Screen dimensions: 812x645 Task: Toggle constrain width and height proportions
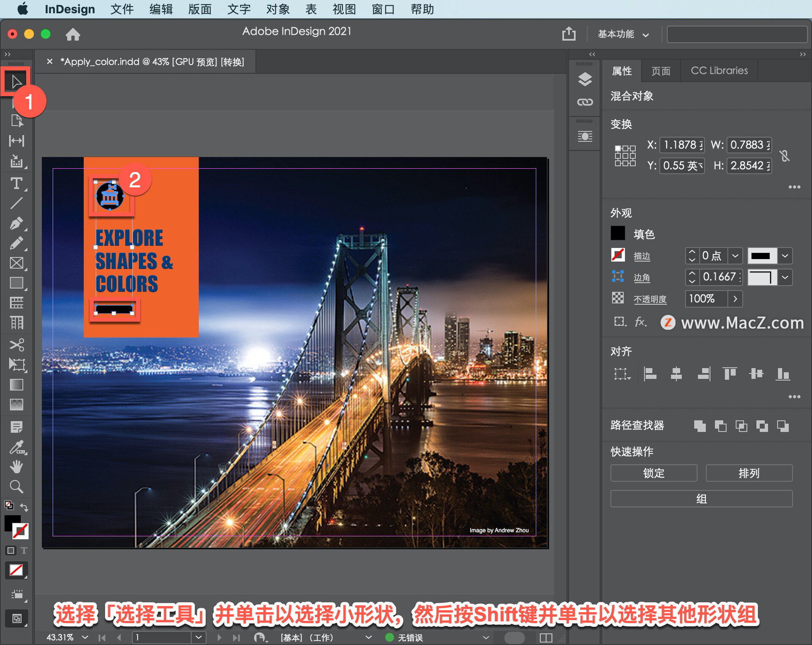point(785,156)
